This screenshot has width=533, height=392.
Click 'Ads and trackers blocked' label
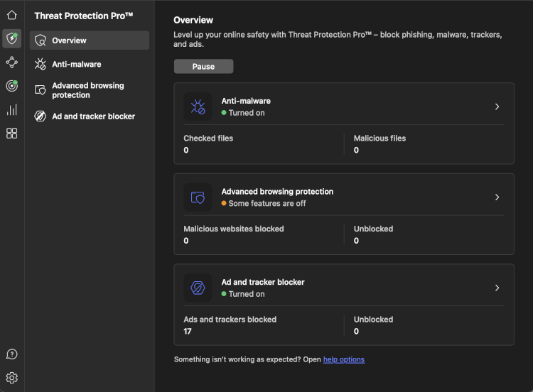coord(230,320)
